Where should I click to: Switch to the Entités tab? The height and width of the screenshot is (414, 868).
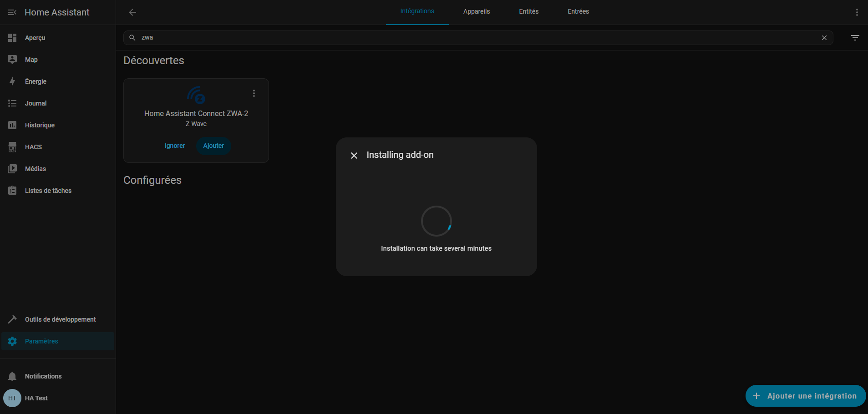pyautogui.click(x=528, y=11)
